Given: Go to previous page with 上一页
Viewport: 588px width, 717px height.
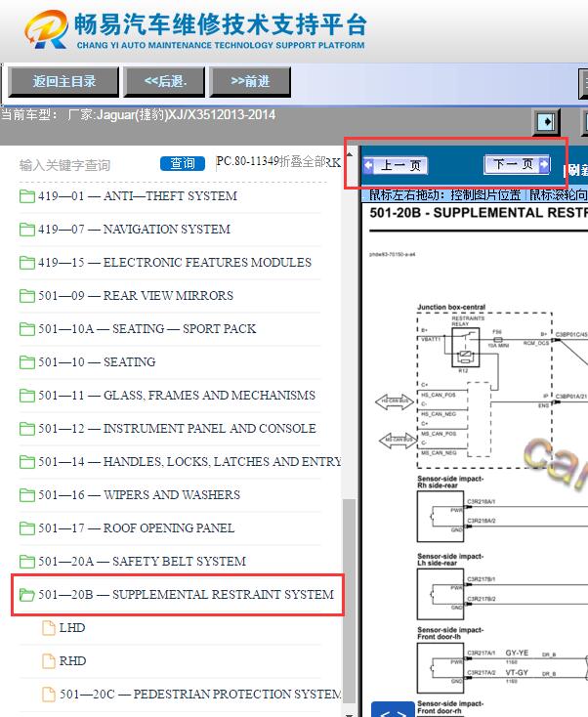Looking at the screenshot, I should click(396, 165).
